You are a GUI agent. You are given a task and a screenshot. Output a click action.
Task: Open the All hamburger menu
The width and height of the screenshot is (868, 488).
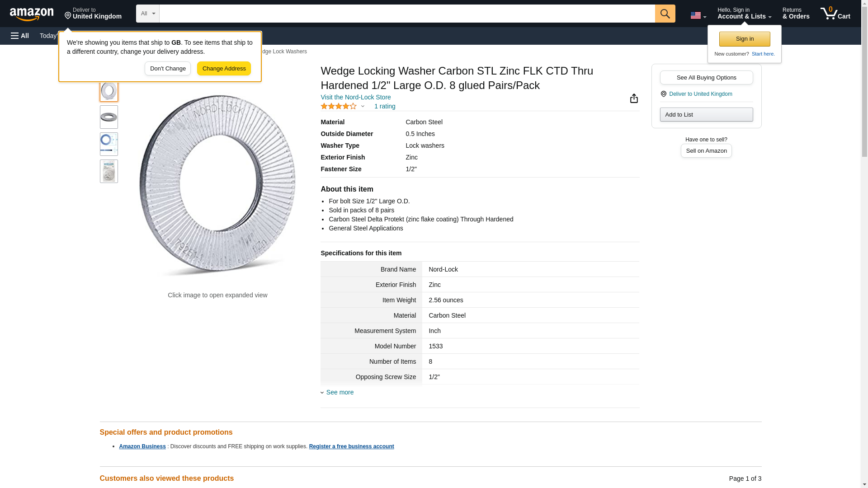20,36
